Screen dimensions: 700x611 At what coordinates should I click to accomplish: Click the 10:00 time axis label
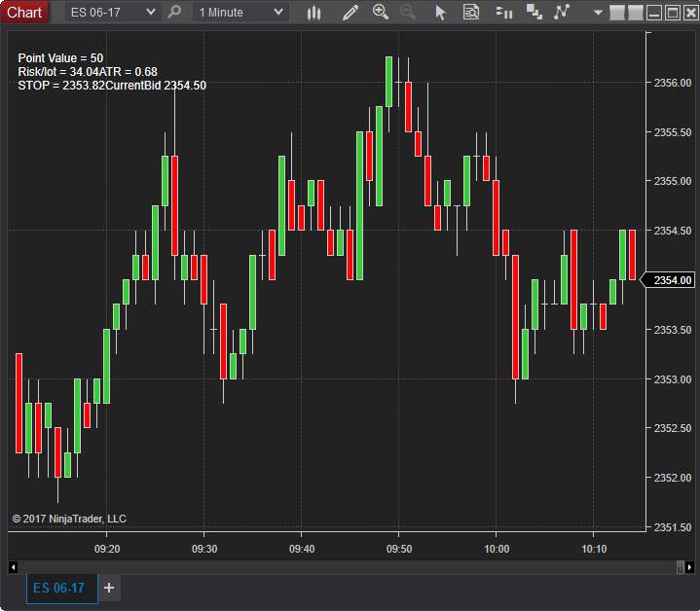click(x=497, y=549)
